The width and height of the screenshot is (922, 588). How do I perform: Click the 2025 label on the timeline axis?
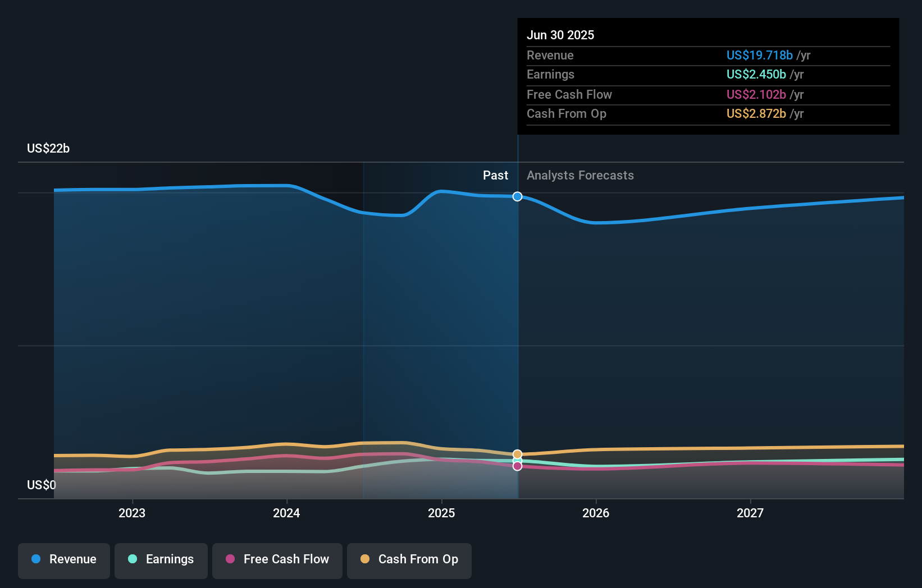point(441,512)
